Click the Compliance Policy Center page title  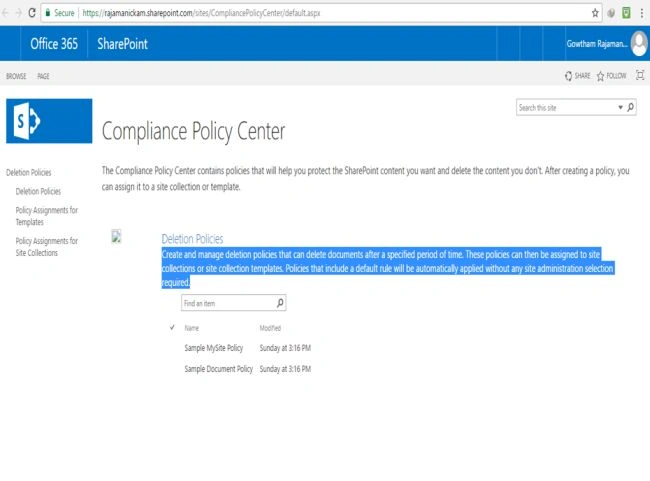click(193, 131)
